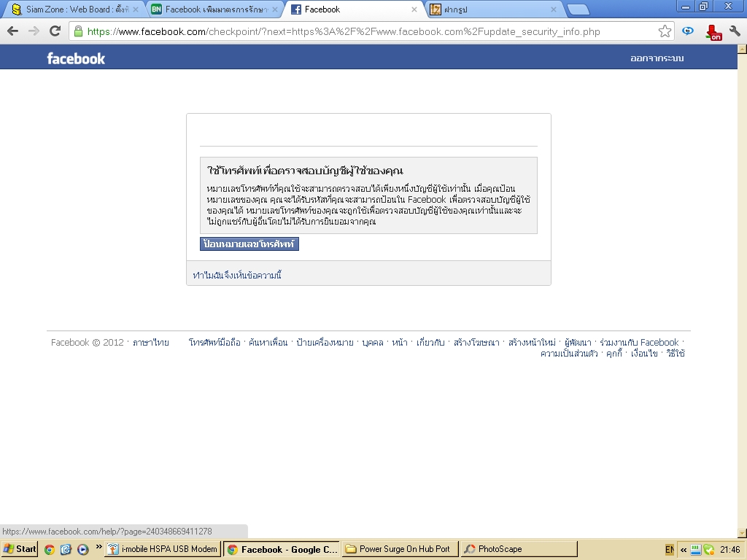The width and height of the screenshot is (747, 560).
Task: Click the 21:46 system clock
Action: pos(729,550)
